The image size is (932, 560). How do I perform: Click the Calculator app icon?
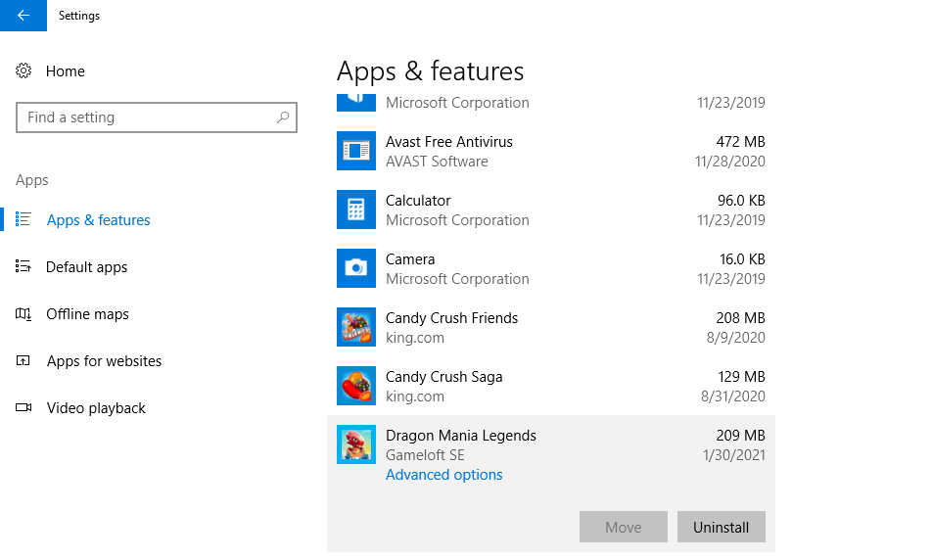[x=355, y=210]
